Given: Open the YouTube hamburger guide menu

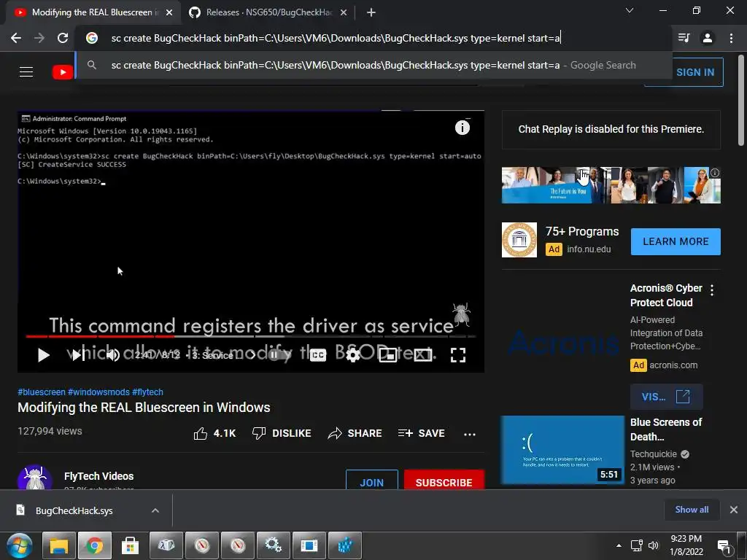Looking at the screenshot, I should pyautogui.click(x=26, y=72).
